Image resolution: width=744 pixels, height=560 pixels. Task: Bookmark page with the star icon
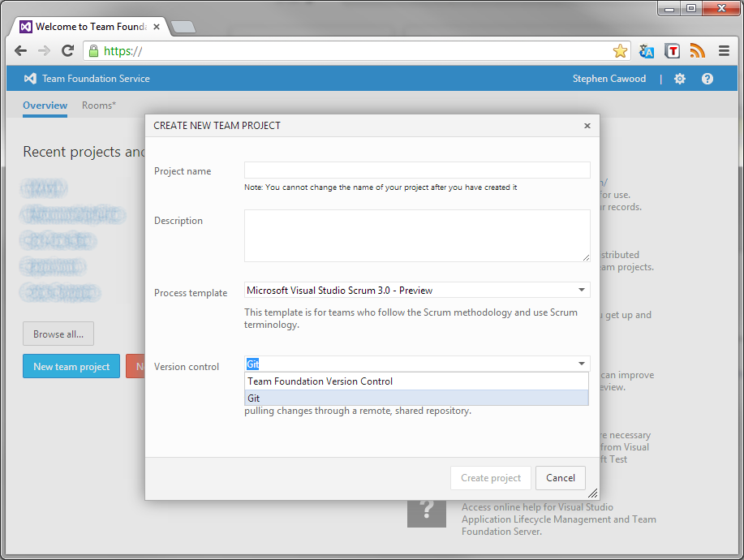pos(620,51)
